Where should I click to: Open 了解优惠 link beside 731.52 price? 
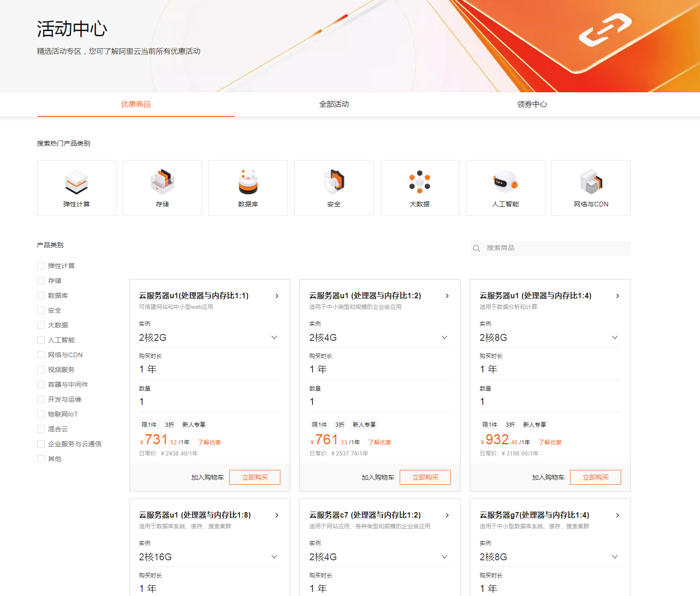(x=209, y=442)
